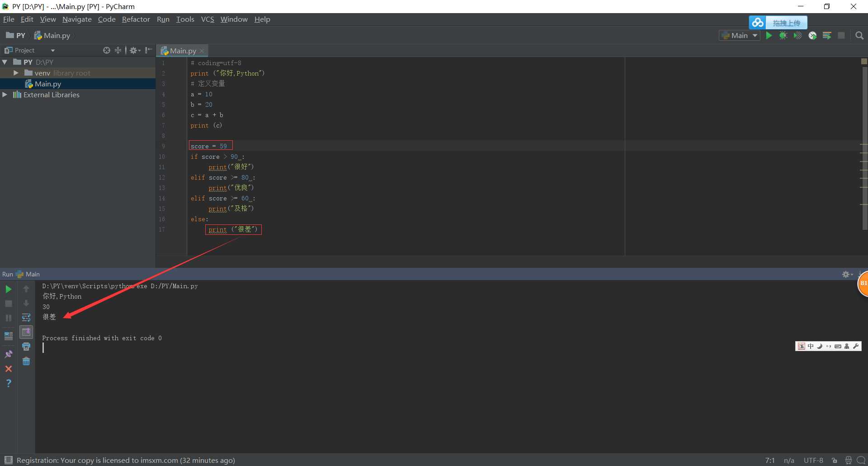This screenshot has height=466, width=868.
Task: Click the inspection status indicator at editor top-right
Action: (x=864, y=61)
